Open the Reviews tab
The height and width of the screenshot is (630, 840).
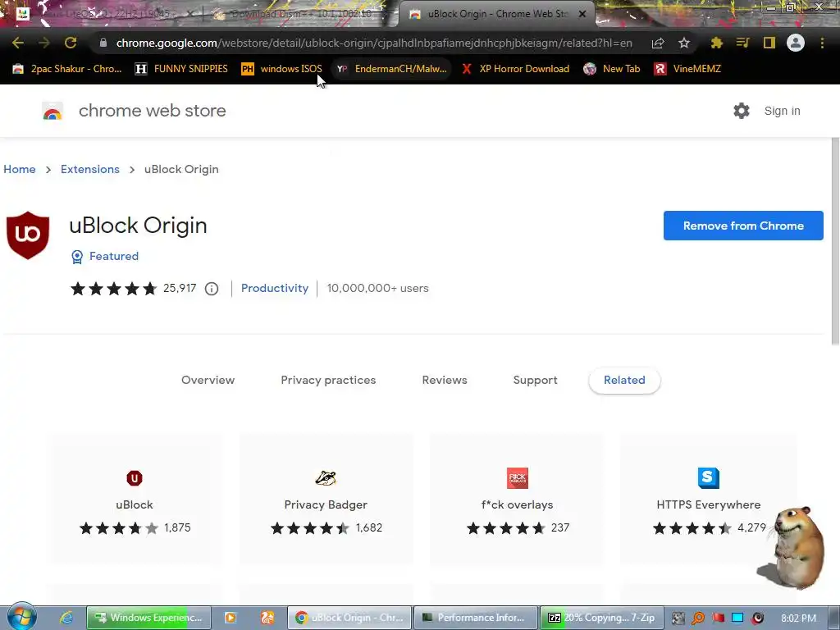click(445, 380)
